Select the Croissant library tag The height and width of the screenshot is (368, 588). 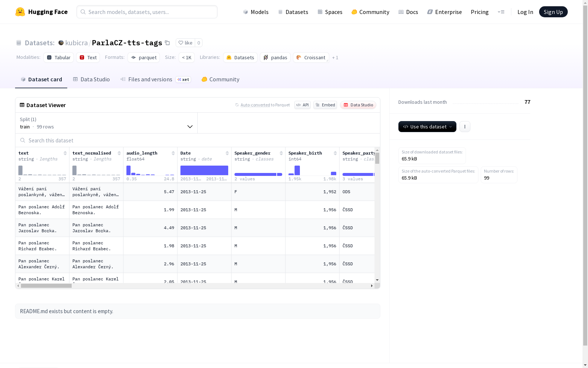tap(311, 57)
